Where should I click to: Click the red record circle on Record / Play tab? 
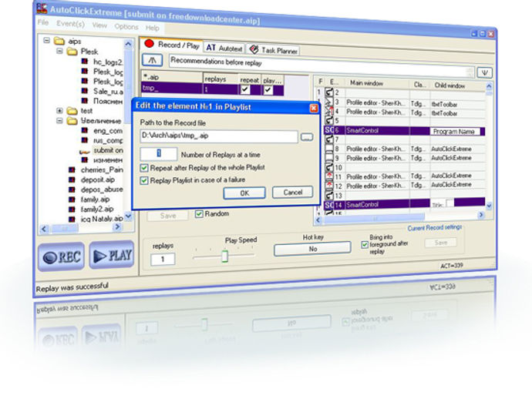(149, 43)
